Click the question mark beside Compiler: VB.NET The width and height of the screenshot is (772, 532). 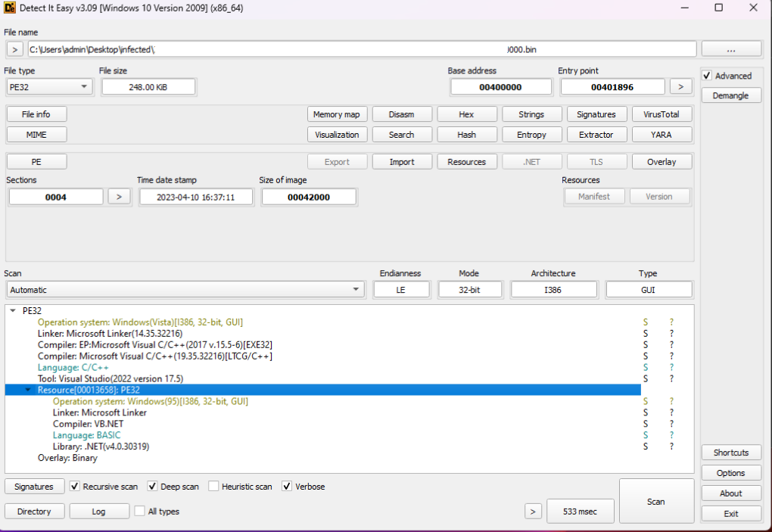pyautogui.click(x=671, y=424)
